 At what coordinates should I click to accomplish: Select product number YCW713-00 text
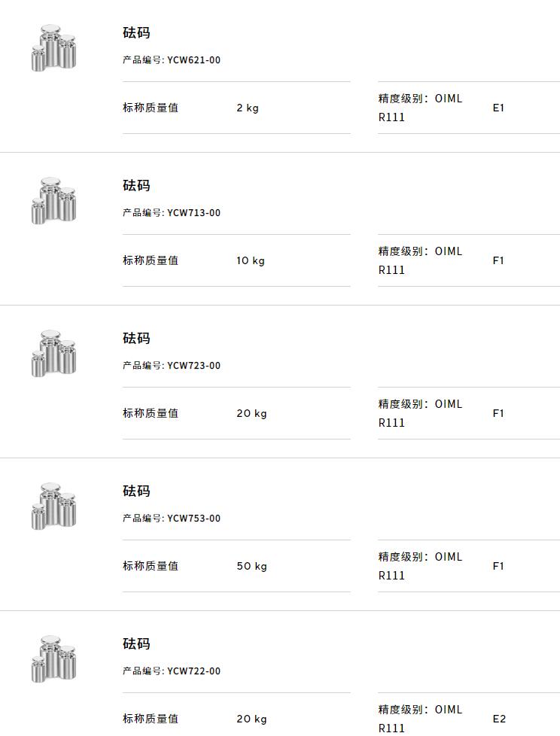(x=193, y=213)
